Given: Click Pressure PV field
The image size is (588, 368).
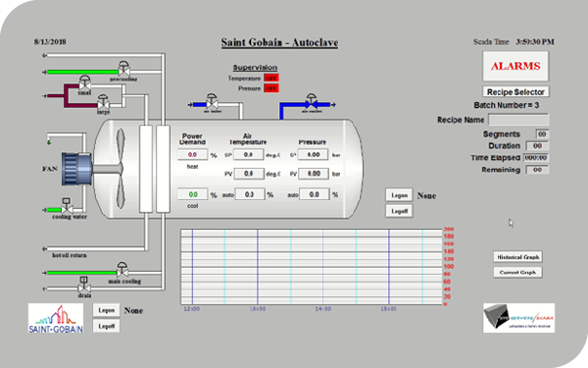Looking at the screenshot, I should tap(314, 174).
